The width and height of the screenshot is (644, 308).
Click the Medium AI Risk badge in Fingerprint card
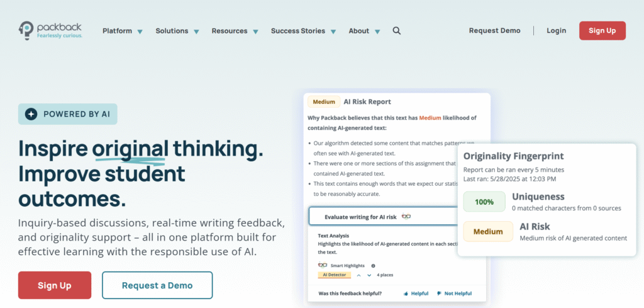point(488,232)
